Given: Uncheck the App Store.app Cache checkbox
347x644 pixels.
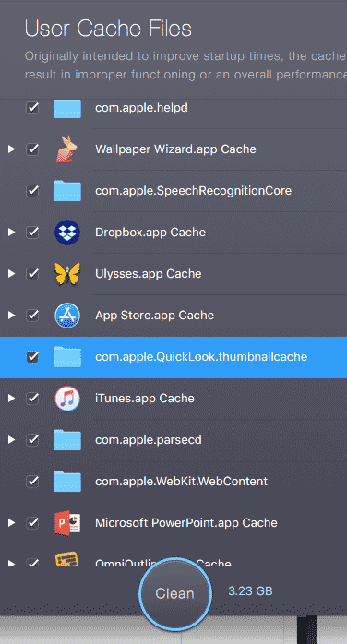Looking at the screenshot, I should point(32,315).
